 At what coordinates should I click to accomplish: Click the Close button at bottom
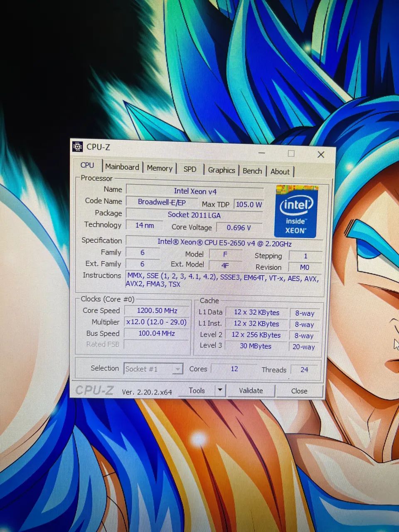pyautogui.click(x=299, y=391)
